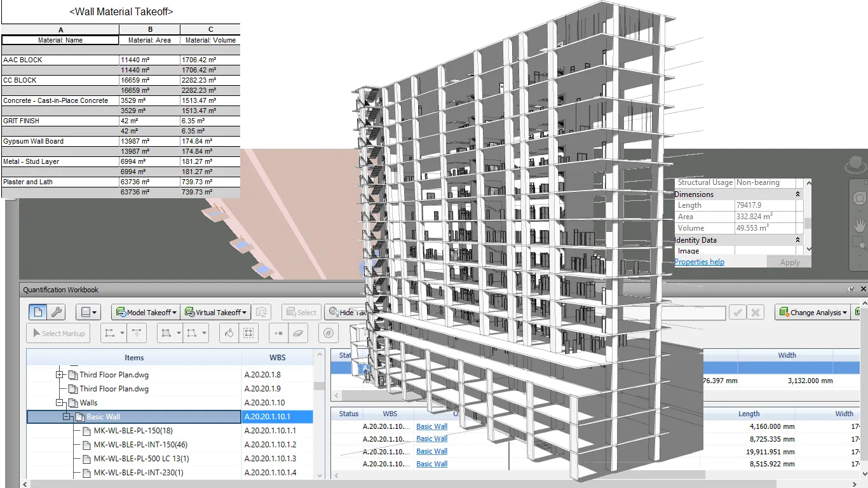The image size is (868, 488).
Task: Select the Basic Wall tree item
Action: tap(103, 417)
